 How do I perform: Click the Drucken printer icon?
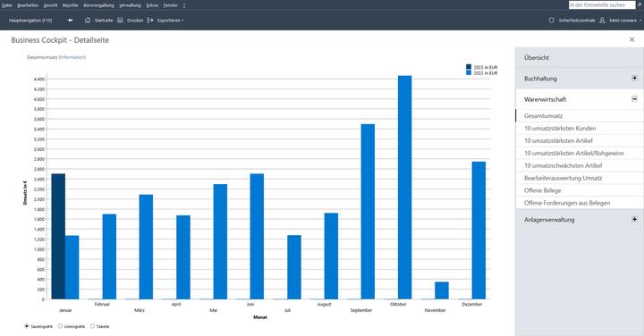pos(121,20)
